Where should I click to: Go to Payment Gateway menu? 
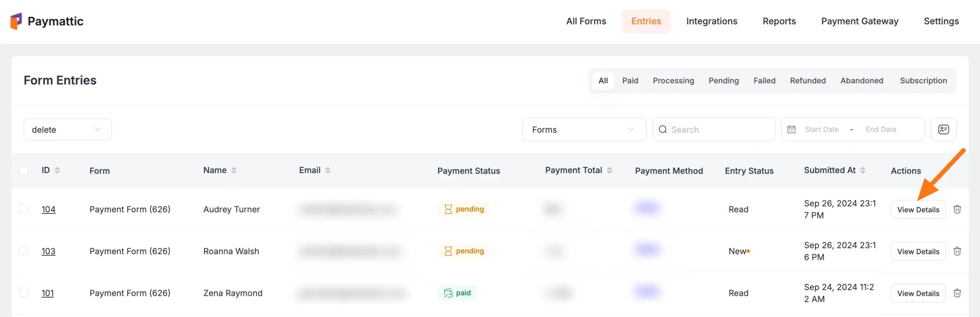859,21
